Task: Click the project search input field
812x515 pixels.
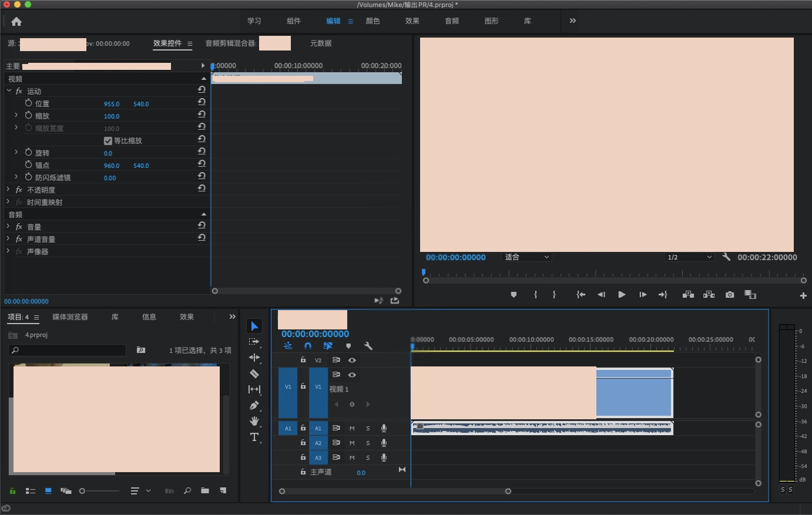Action: 68,350
